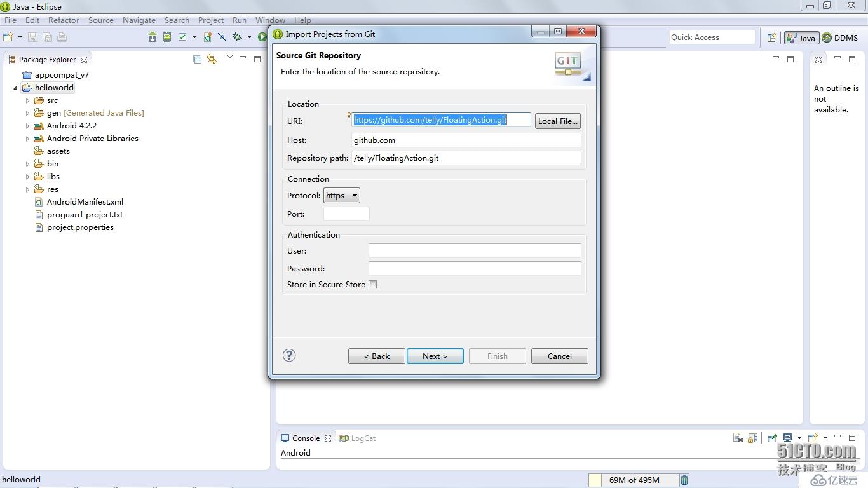Image resolution: width=868 pixels, height=488 pixels.
Task: Select AndroidManifest.xml in Package Explorer
Action: (x=79, y=202)
